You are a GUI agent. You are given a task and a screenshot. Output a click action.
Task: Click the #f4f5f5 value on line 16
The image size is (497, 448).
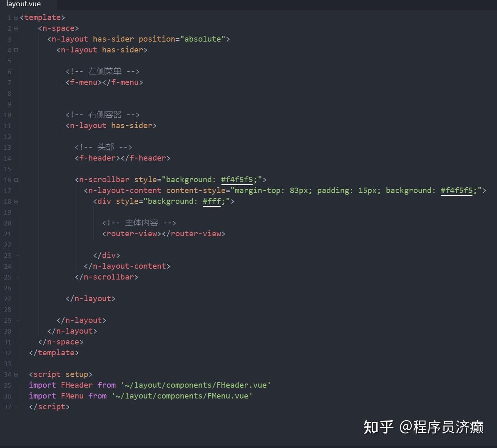(x=237, y=179)
